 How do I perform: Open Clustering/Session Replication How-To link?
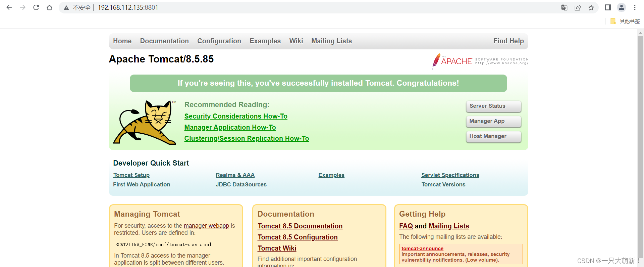(247, 138)
